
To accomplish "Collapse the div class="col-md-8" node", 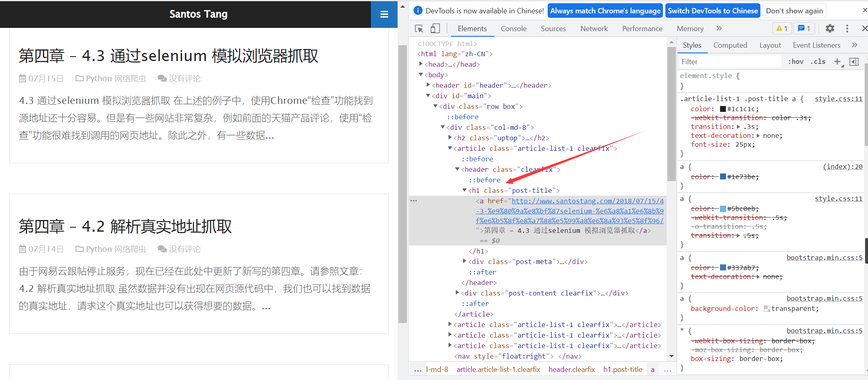I will [x=442, y=127].
